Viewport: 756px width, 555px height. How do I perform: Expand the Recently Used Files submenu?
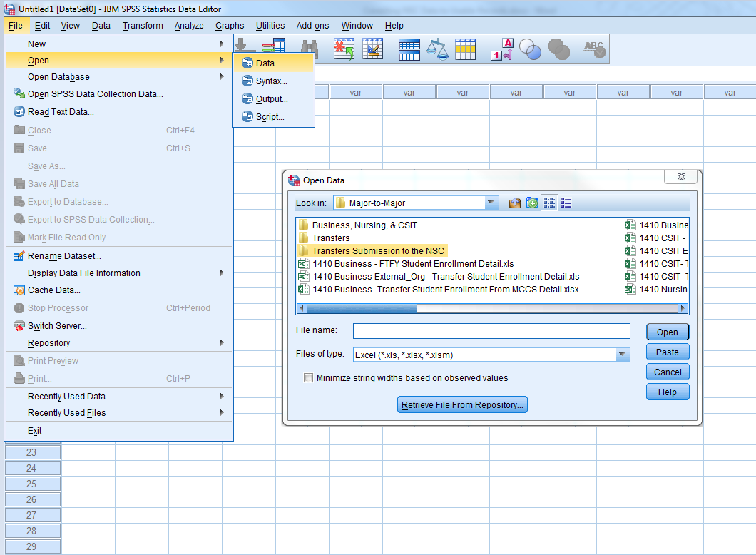click(120, 413)
